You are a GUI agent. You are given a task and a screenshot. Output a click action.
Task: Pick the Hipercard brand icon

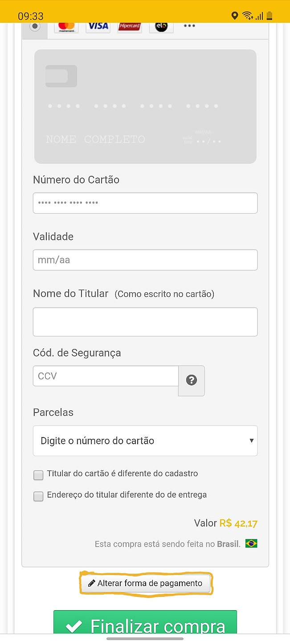(x=130, y=26)
